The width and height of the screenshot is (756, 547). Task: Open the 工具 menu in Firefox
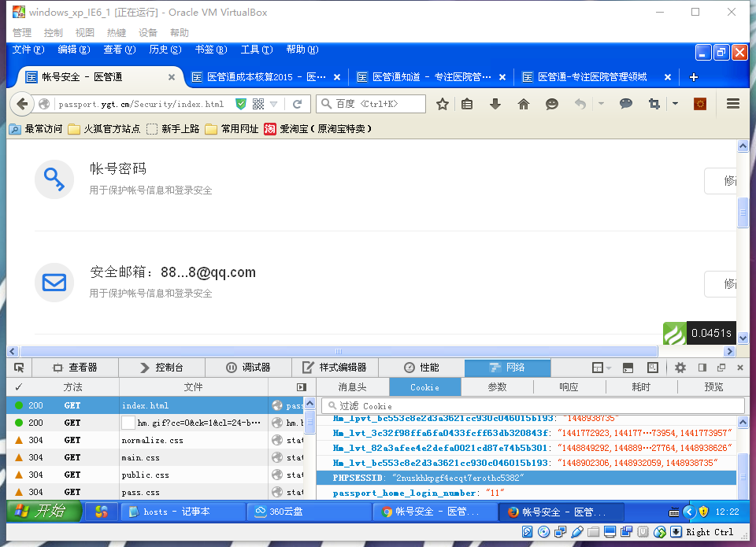coord(257,50)
